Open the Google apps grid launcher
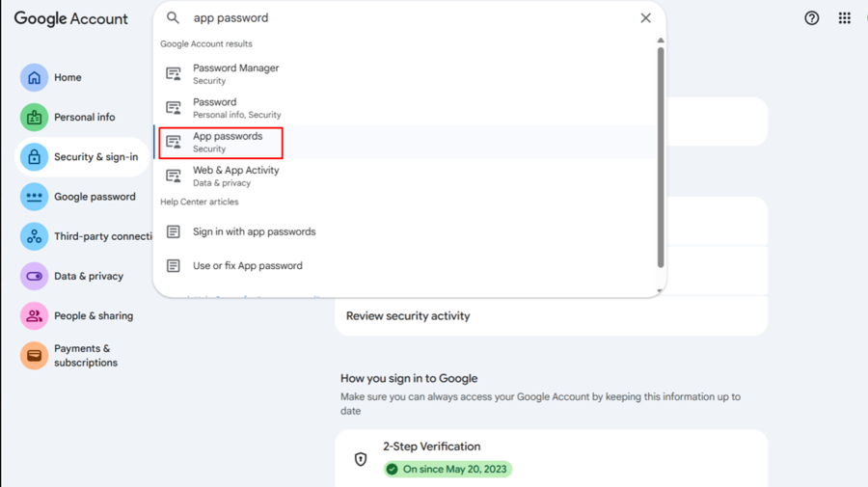The height and width of the screenshot is (487, 868). point(844,18)
